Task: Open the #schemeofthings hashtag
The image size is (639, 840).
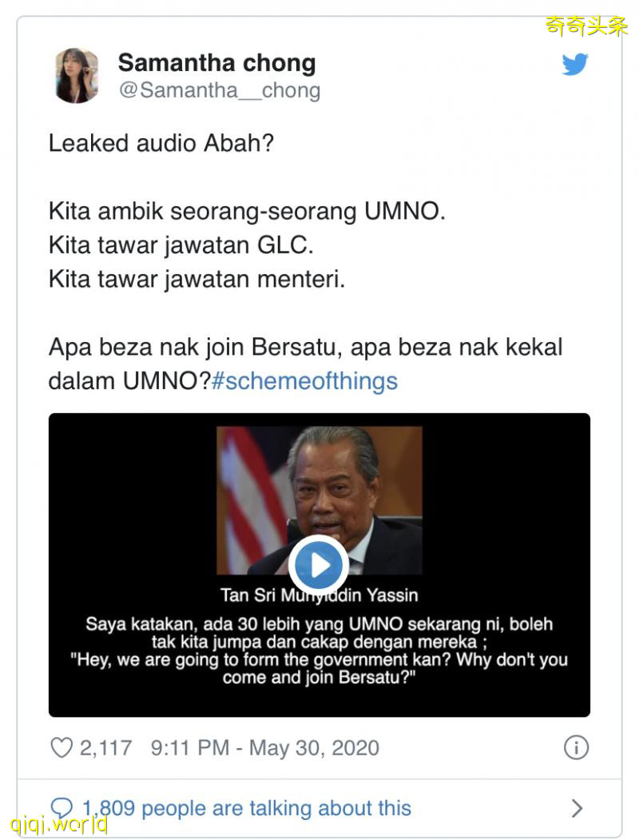Action: [x=304, y=381]
